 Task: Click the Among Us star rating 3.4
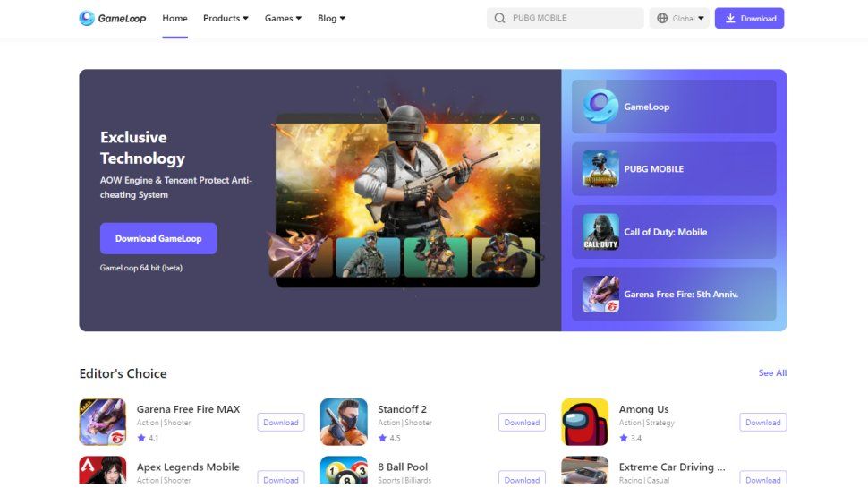click(631, 438)
